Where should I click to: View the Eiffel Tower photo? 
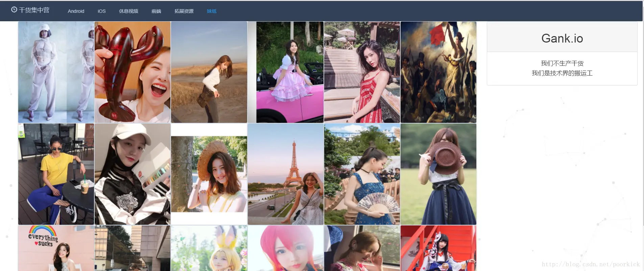coord(286,174)
